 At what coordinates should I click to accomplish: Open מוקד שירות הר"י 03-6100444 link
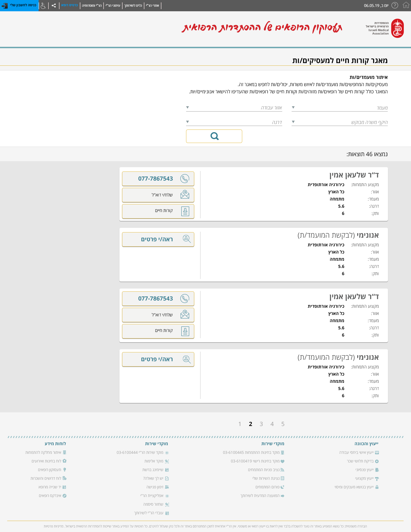pos(140,452)
